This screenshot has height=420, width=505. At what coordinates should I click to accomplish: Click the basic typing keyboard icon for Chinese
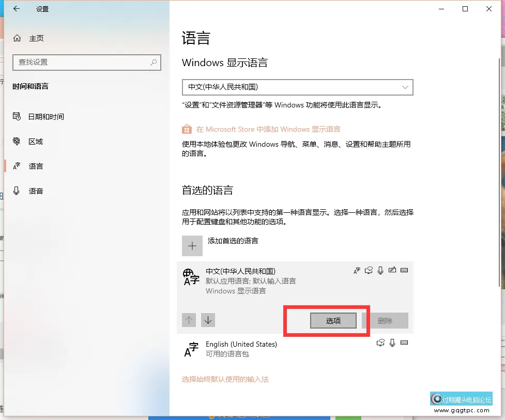pyautogui.click(x=405, y=270)
